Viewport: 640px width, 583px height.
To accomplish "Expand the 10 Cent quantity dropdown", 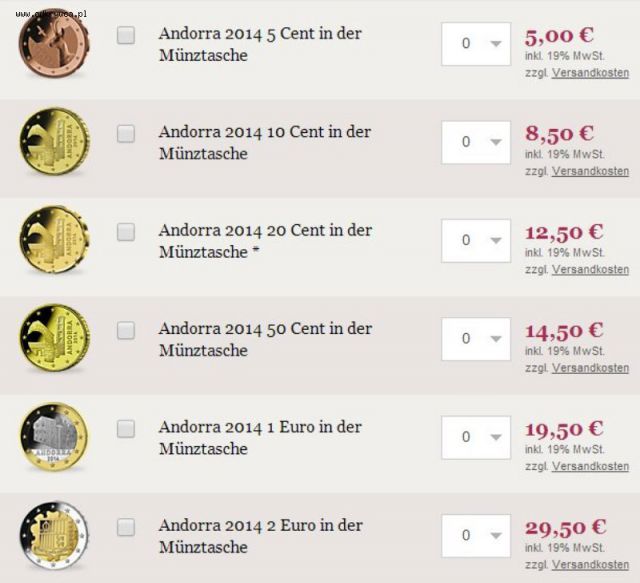I will click(x=476, y=142).
